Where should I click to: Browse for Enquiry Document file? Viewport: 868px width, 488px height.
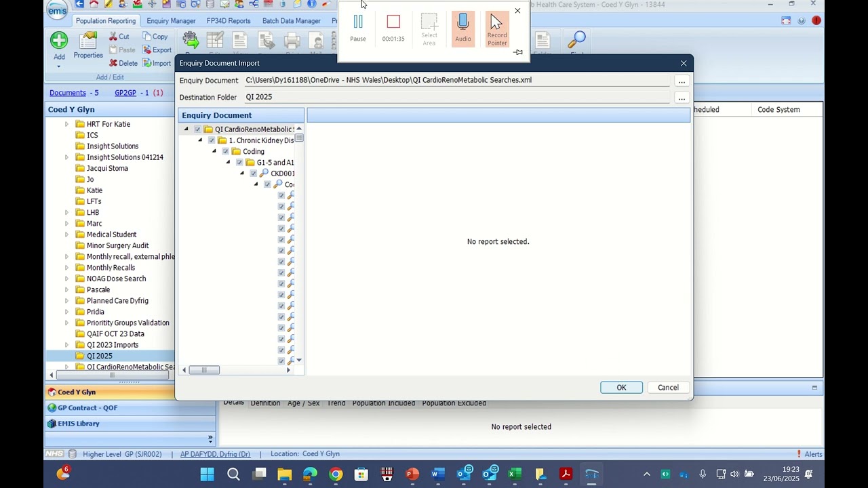[x=682, y=81]
